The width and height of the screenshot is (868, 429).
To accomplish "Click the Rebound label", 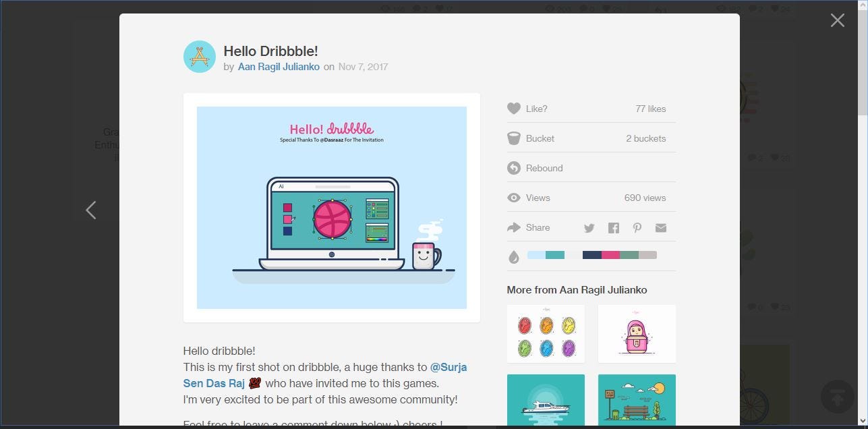I will pos(544,168).
